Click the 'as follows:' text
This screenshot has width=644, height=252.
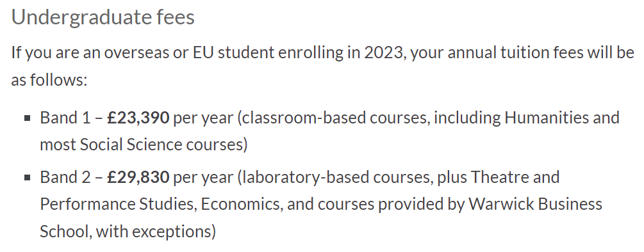click(x=49, y=80)
